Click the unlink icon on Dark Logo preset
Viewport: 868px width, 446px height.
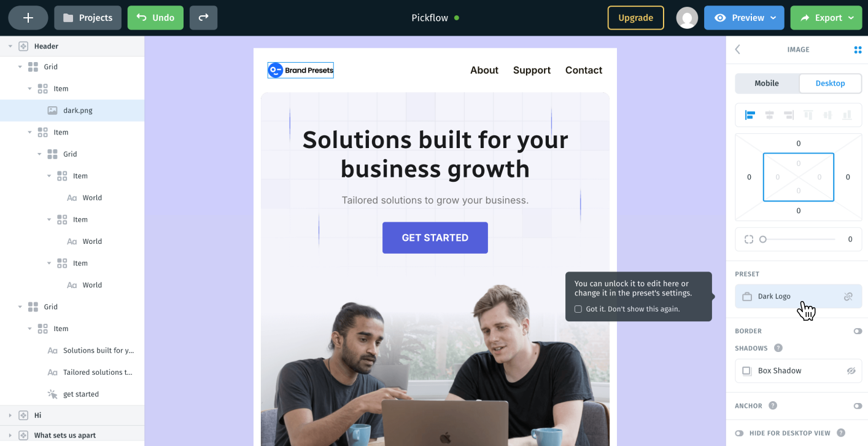(x=848, y=297)
